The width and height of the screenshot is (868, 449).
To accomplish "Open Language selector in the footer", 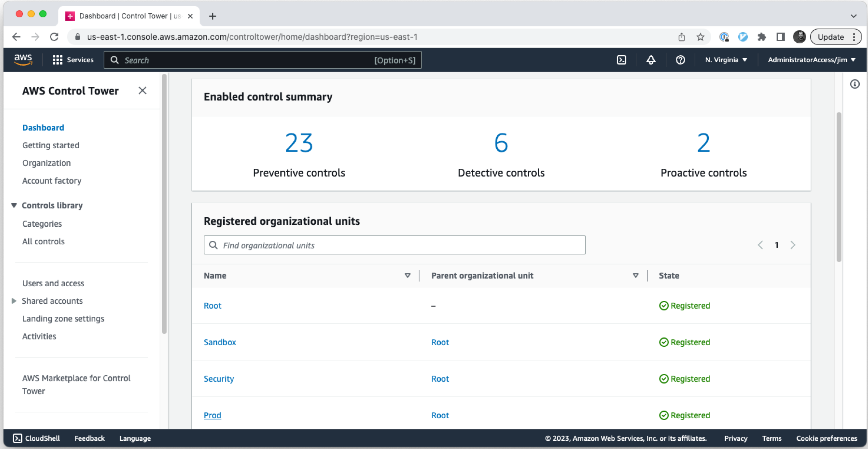I will pos(135,438).
